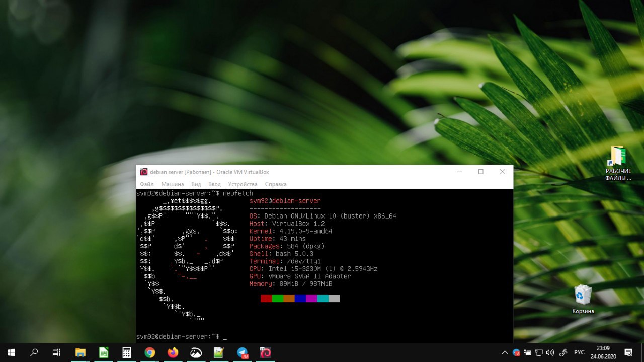Click the blue color block in neofetch output
This screenshot has width=644, height=362.
pos(300,298)
